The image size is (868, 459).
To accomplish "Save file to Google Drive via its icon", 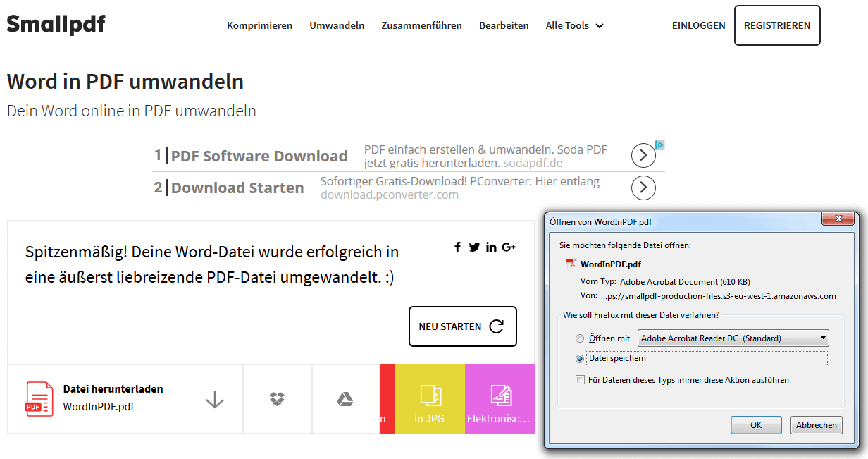I will point(345,400).
